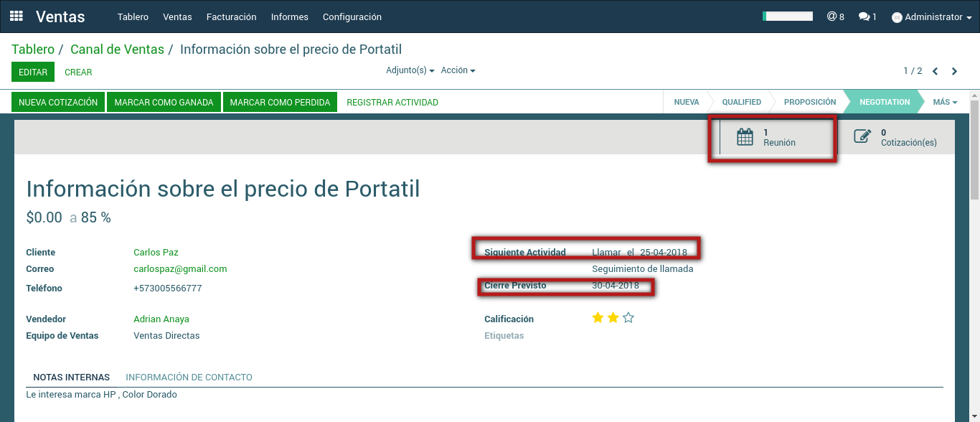Image resolution: width=980 pixels, height=422 pixels.
Task: Click the Marcar como Ganada button
Action: 164,103
